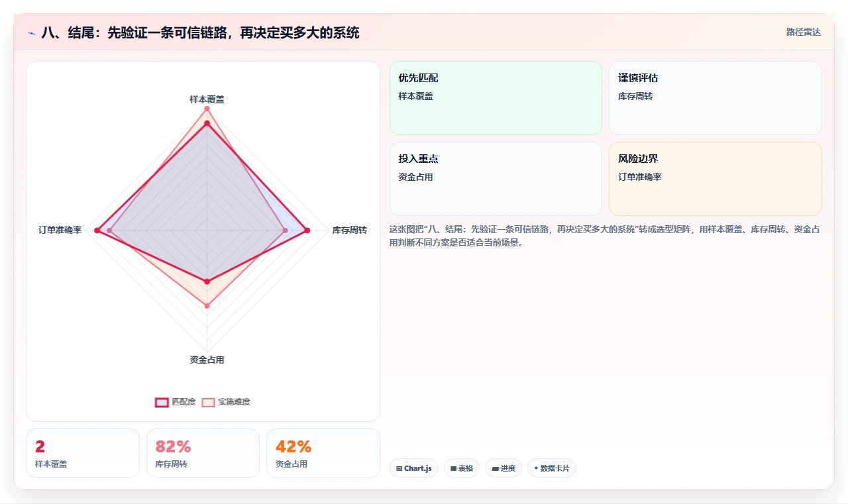Toggle the 实施难度 legend entry

pos(226,402)
